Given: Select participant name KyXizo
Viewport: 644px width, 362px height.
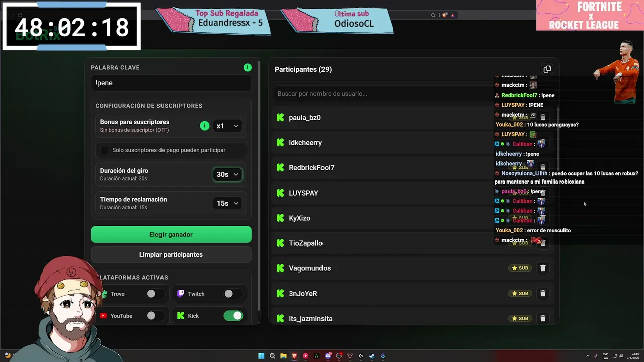Looking at the screenshot, I should coord(299,218).
